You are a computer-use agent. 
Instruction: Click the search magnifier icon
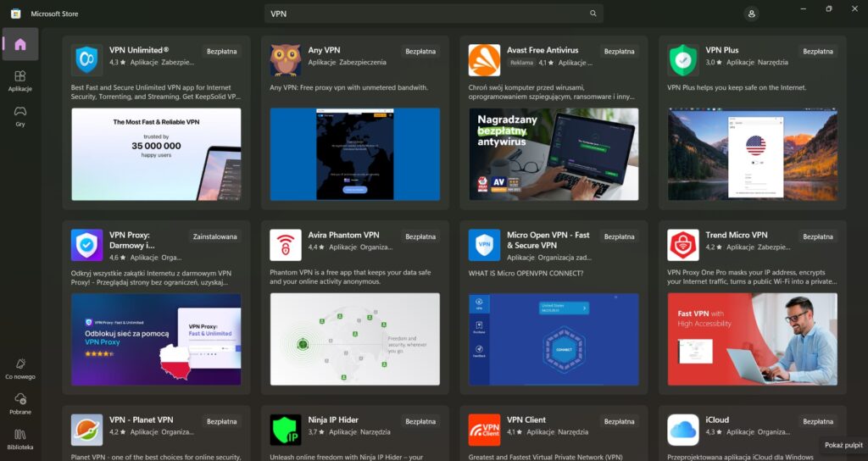pos(593,14)
